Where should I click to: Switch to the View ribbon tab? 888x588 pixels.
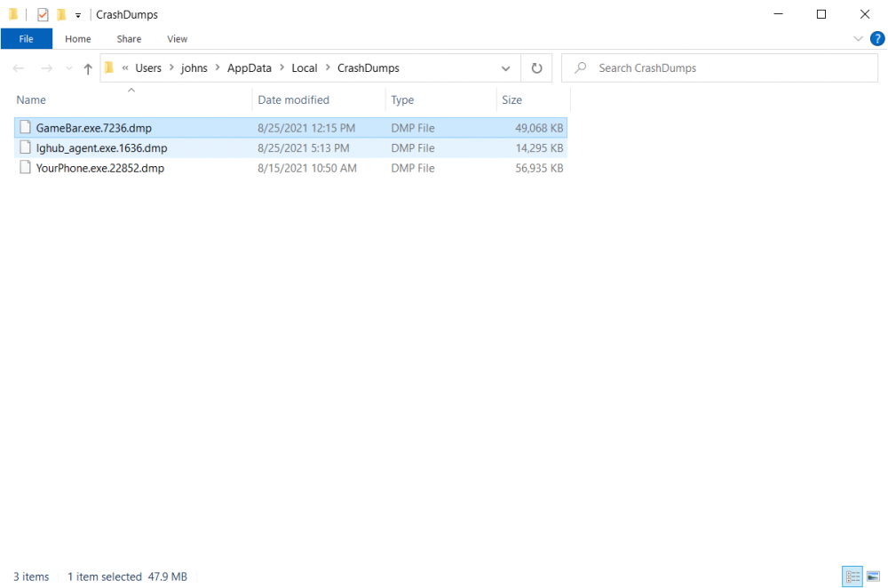tap(178, 39)
